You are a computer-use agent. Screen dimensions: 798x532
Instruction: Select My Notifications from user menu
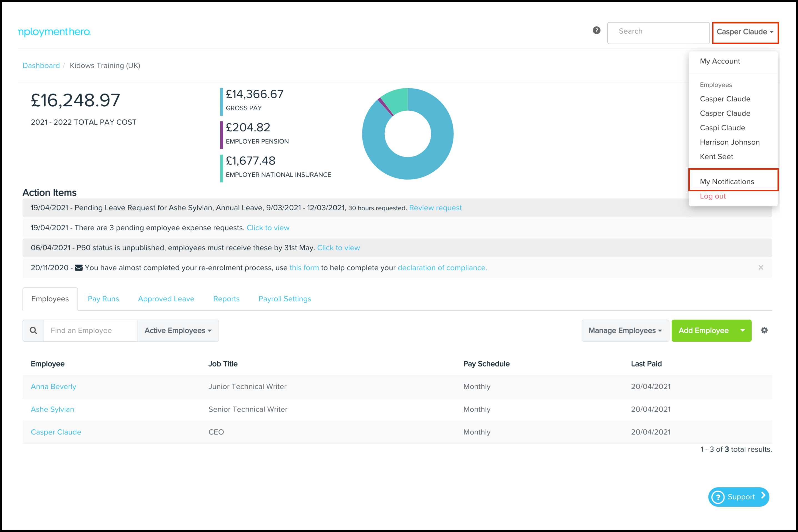click(727, 182)
